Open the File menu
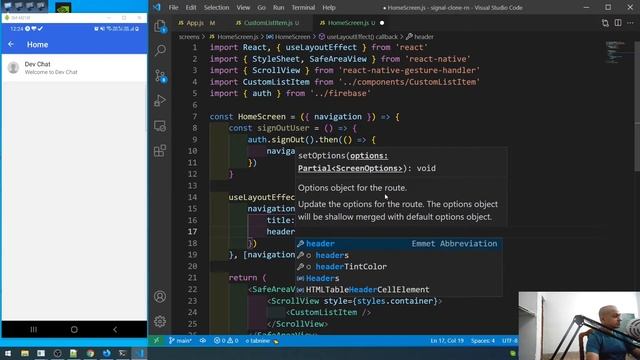The image size is (640, 360). click(173, 7)
